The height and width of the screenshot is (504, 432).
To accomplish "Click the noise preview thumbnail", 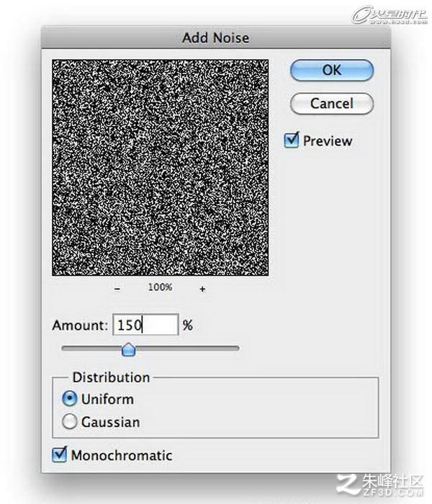I will (160, 168).
